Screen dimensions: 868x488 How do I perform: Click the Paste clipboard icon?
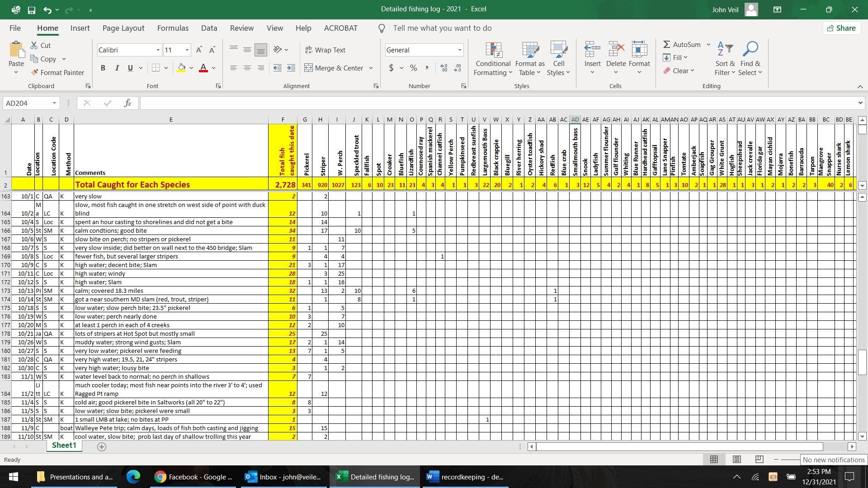coord(16,50)
